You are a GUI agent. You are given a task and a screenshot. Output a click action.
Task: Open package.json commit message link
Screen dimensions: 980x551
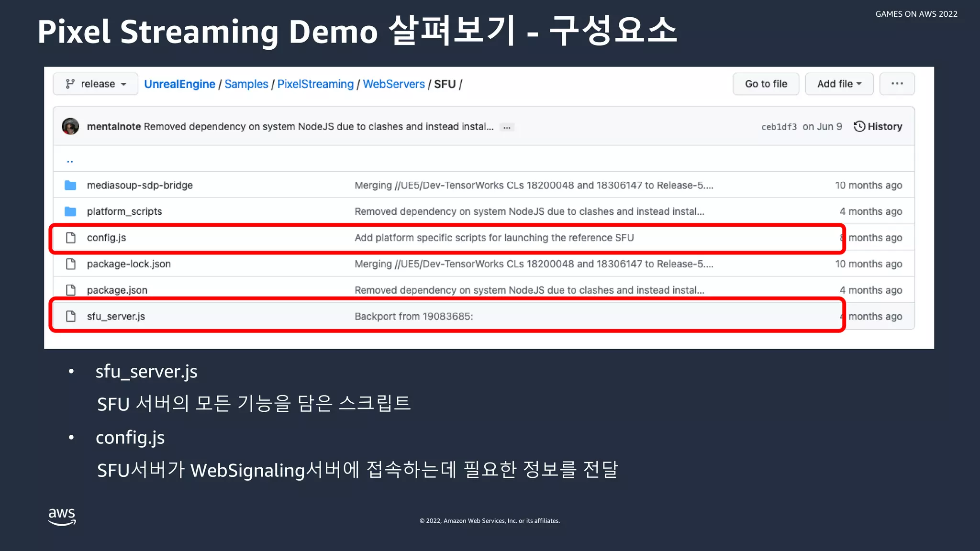point(529,290)
